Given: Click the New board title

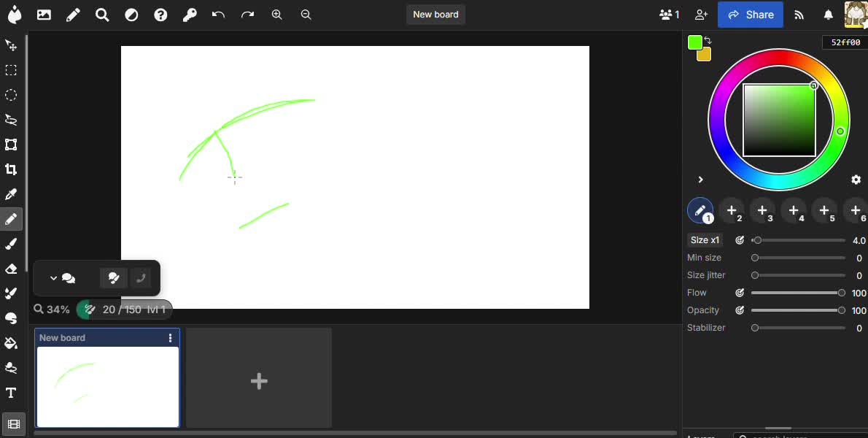Looking at the screenshot, I should point(435,15).
